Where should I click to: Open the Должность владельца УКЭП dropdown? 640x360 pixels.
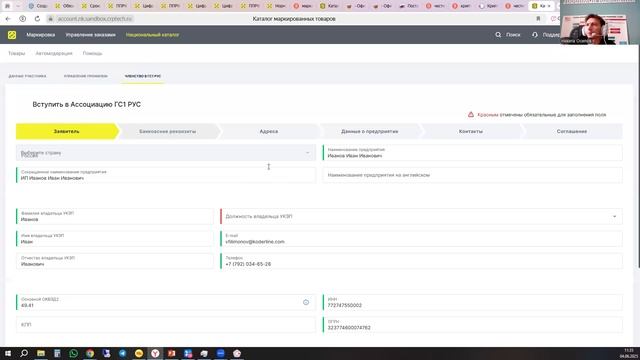tap(422, 216)
